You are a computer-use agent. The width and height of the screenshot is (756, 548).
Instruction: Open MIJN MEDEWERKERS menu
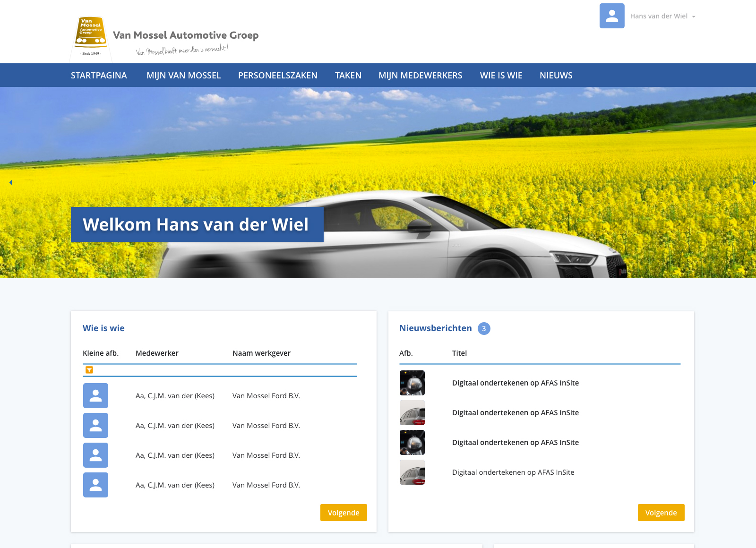421,76
